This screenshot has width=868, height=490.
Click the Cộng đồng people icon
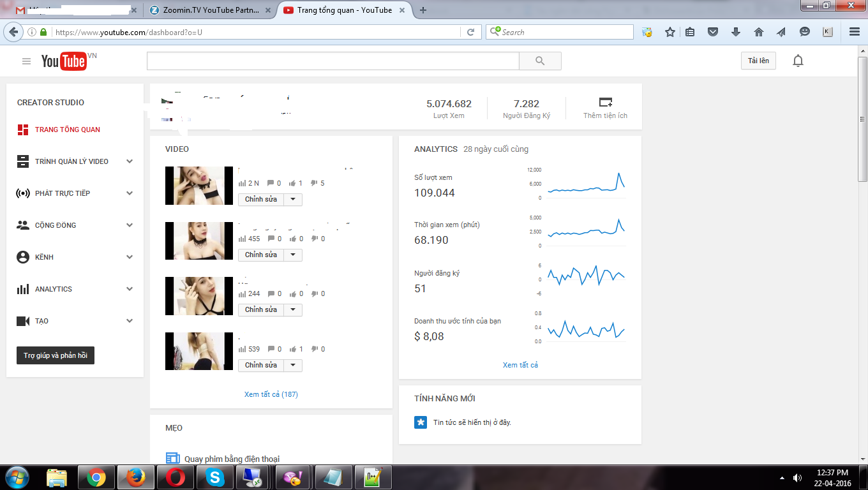[23, 225]
